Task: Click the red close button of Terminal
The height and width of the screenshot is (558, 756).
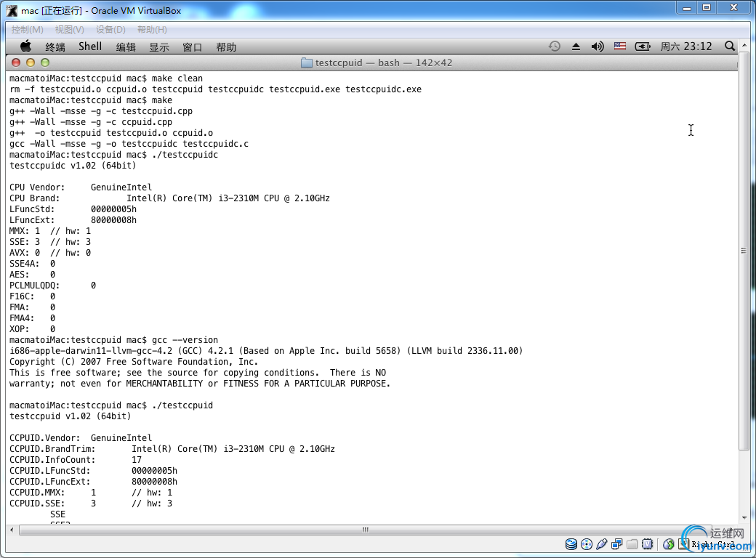Action: (x=16, y=62)
